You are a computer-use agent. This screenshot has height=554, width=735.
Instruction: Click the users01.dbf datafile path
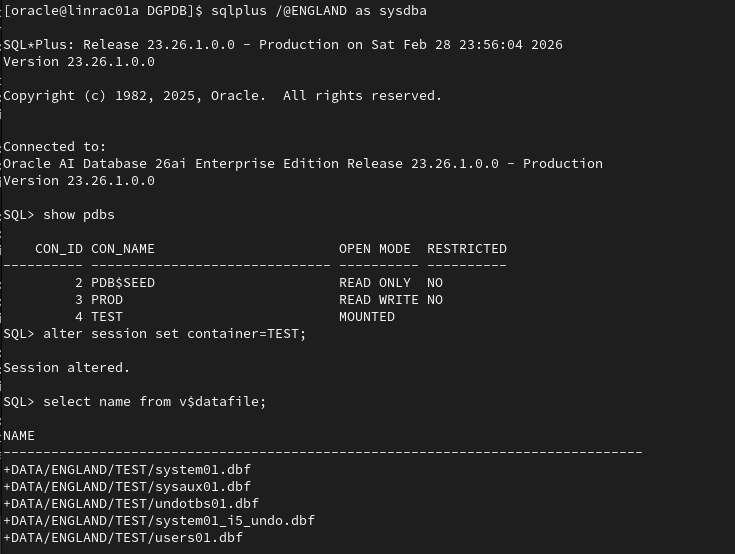click(x=123, y=538)
